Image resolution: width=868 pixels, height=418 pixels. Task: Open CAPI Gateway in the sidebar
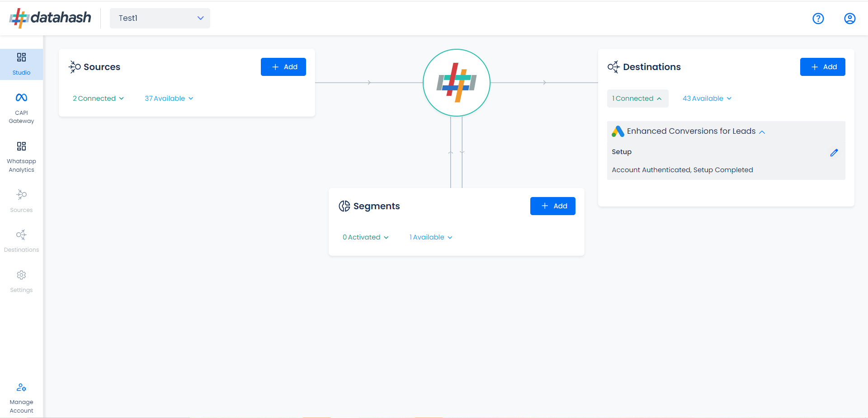click(x=21, y=108)
